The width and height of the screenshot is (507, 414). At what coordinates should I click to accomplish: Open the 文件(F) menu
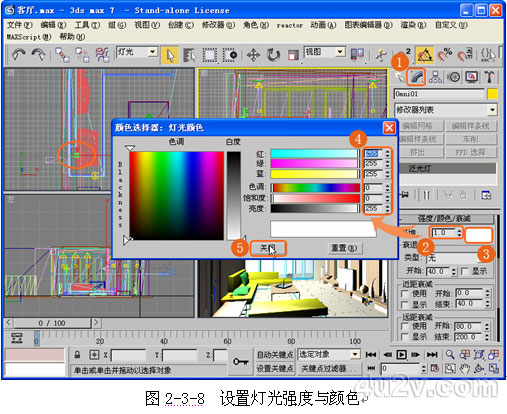(x=20, y=25)
